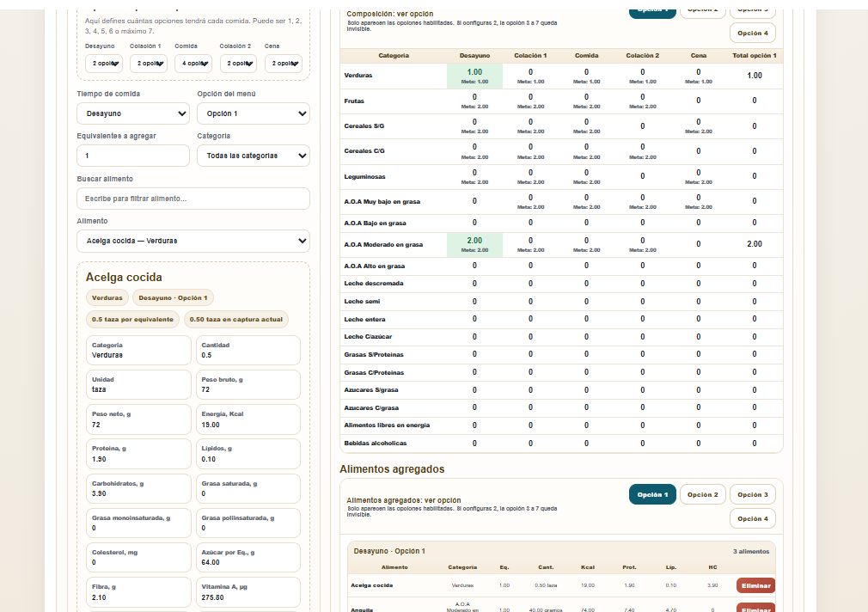This screenshot has width=868, height=612.
Task: Click the Leguminosas row label
Action: coord(364,177)
